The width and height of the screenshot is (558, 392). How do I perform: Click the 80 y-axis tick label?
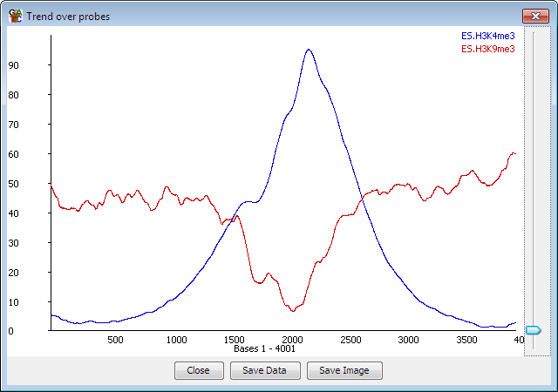(x=14, y=95)
